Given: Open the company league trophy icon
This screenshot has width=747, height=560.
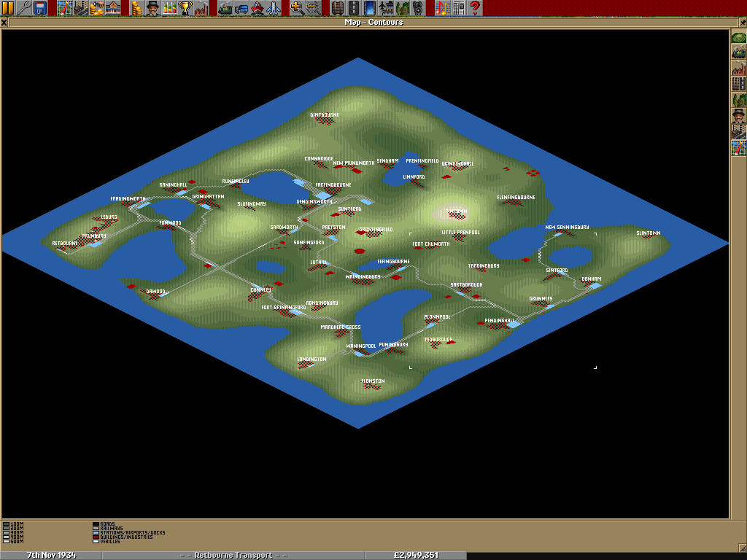Looking at the screenshot, I should [x=185, y=7].
